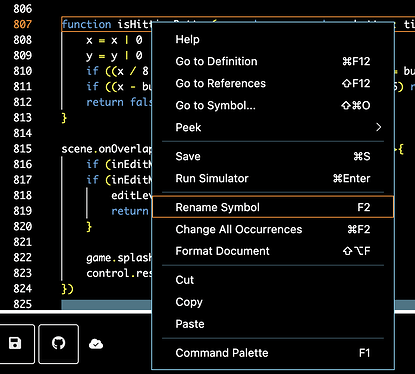This screenshot has height=374, width=415.
Task: Select Save in the context menu
Action: pos(273,156)
